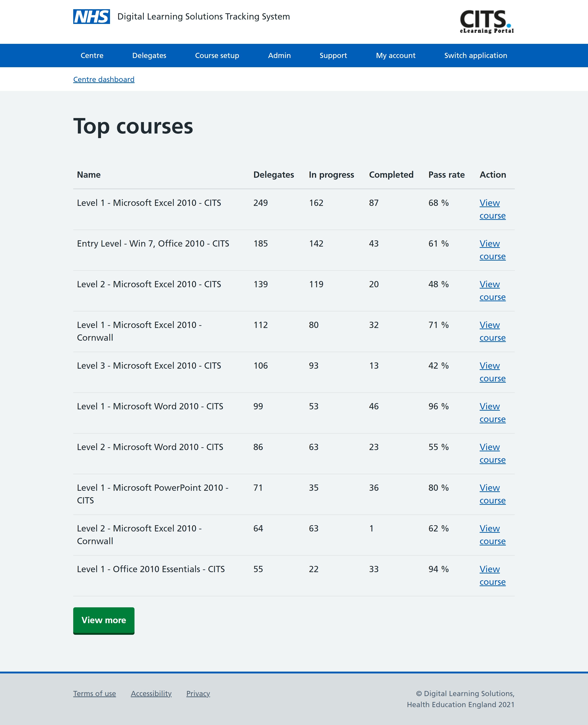Open Terms of use footer link
Screen dimensions: 588x725
coord(95,694)
